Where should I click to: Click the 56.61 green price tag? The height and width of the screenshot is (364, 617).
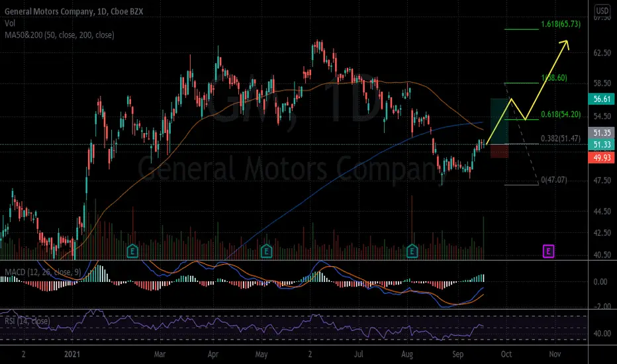coord(601,99)
